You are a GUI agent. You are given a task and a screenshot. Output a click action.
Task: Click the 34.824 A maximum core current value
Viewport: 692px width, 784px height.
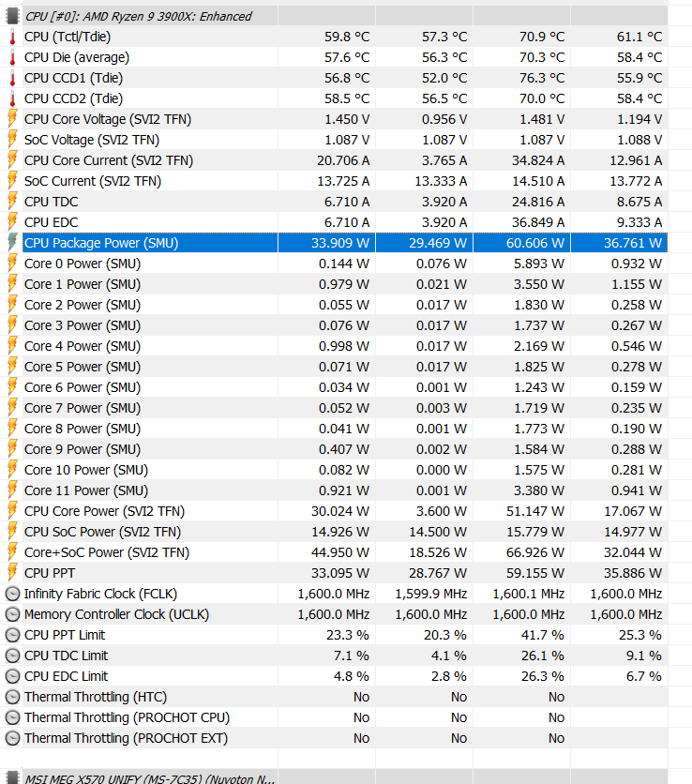(x=538, y=160)
